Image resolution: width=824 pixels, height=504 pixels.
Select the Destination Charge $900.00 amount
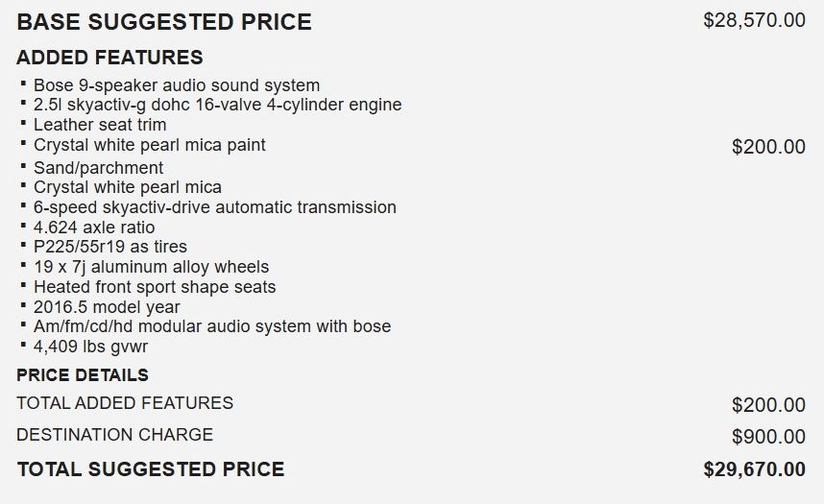(768, 437)
